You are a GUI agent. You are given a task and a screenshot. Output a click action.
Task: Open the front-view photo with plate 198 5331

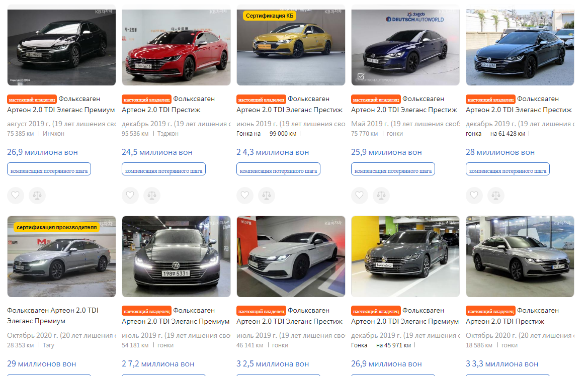176,256
